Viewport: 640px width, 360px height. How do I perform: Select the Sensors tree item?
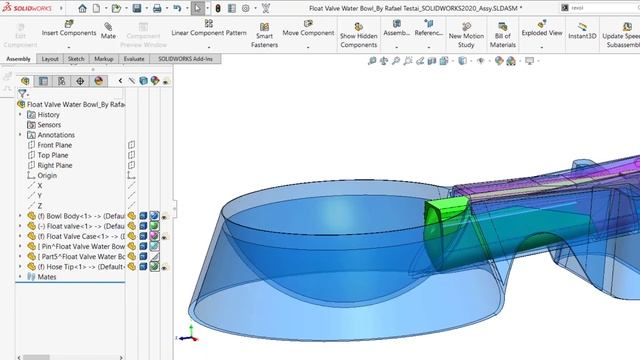[x=49, y=125]
